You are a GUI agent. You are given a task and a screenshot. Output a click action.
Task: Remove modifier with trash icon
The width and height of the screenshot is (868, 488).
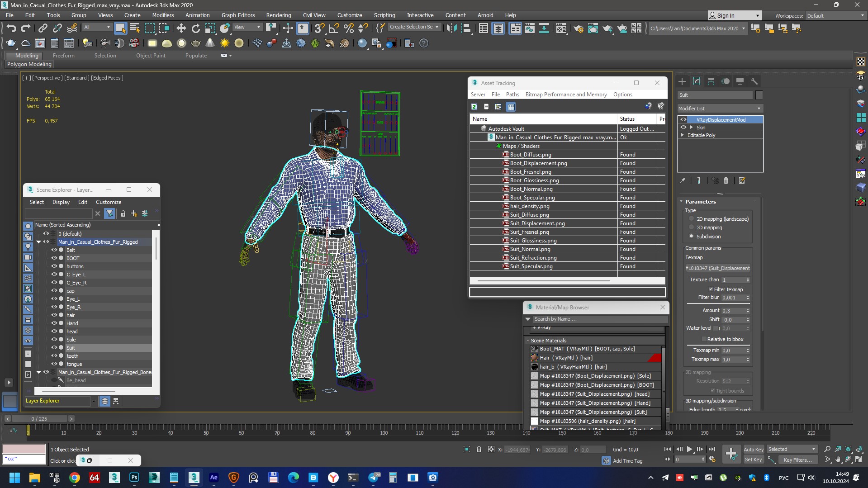point(726,180)
